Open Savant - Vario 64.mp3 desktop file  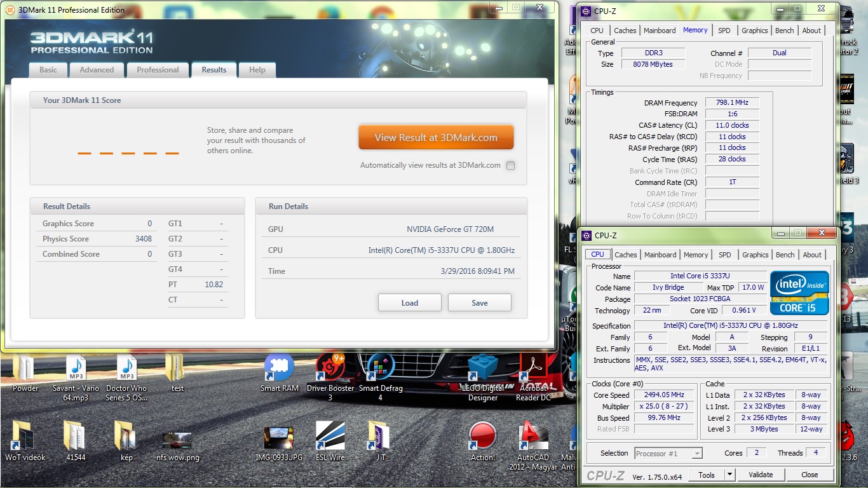76,378
